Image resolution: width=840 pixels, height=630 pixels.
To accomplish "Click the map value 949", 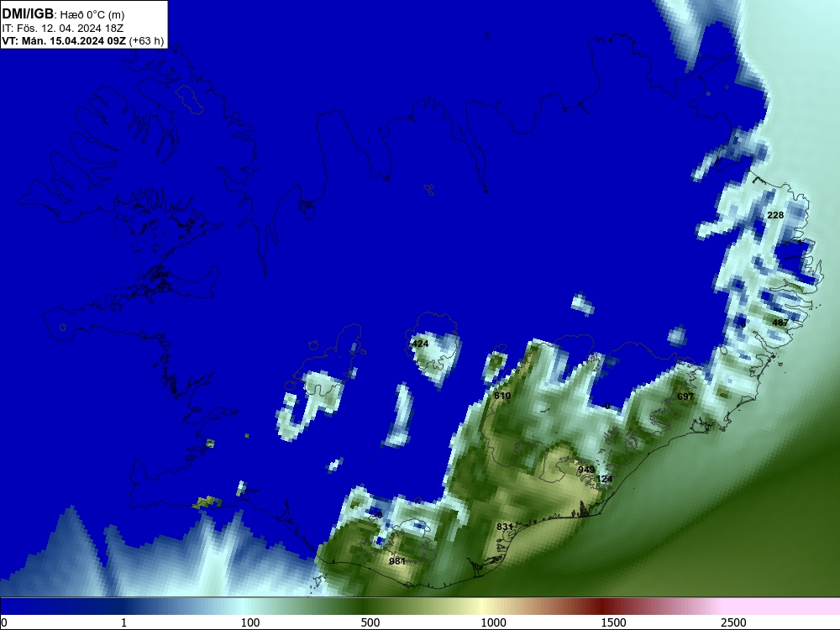I will (x=586, y=470).
